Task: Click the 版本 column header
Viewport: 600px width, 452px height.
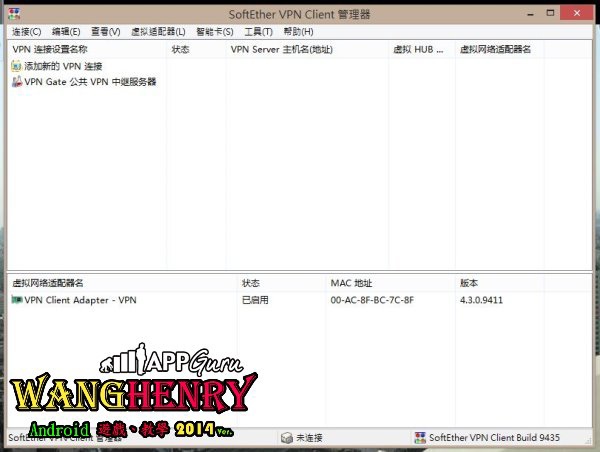Action: click(500, 283)
